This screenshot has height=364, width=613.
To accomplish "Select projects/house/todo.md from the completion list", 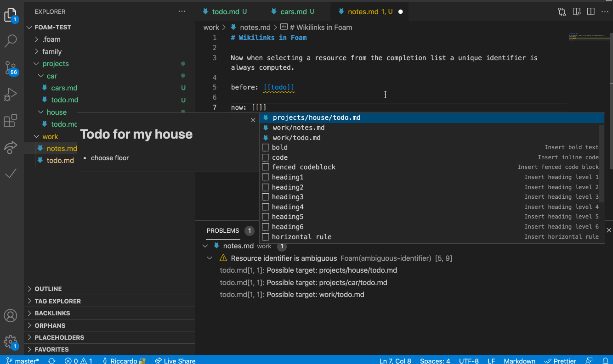I will 317,118.
